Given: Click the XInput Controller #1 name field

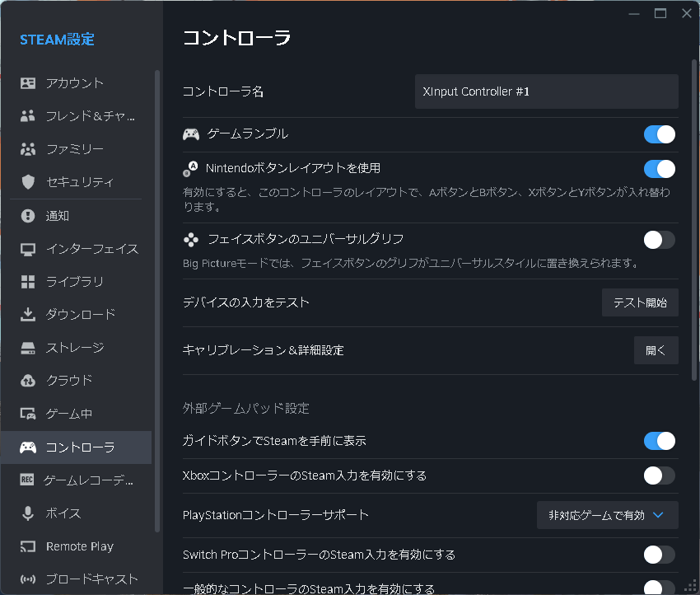Looking at the screenshot, I should [x=546, y=91].
